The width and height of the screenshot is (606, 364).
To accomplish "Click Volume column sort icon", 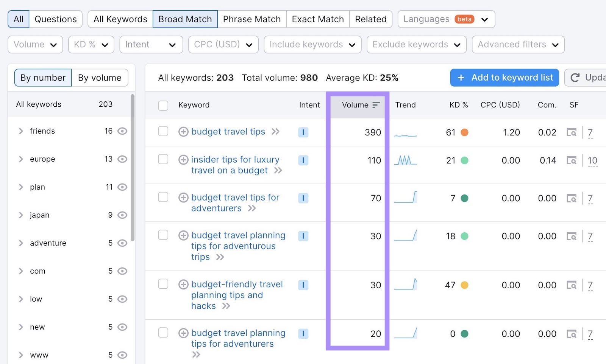I will pos(376,105).
